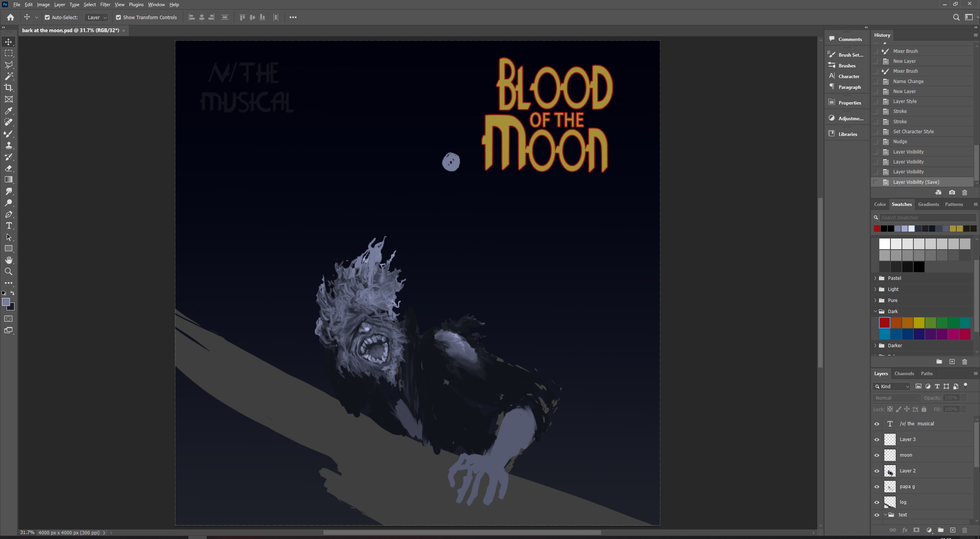Select the Hand tool
This screenshot has height=539, width=980.
[8, 260]
